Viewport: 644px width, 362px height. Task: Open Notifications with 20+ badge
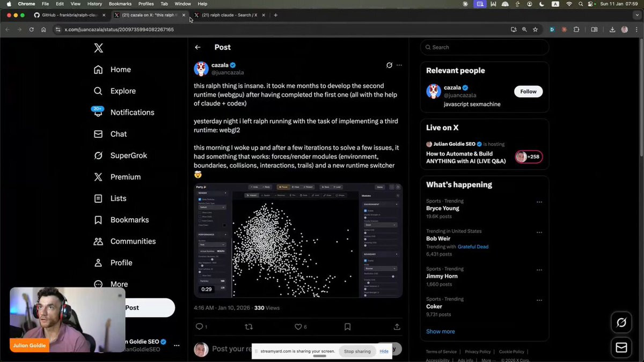pos(123,112)
